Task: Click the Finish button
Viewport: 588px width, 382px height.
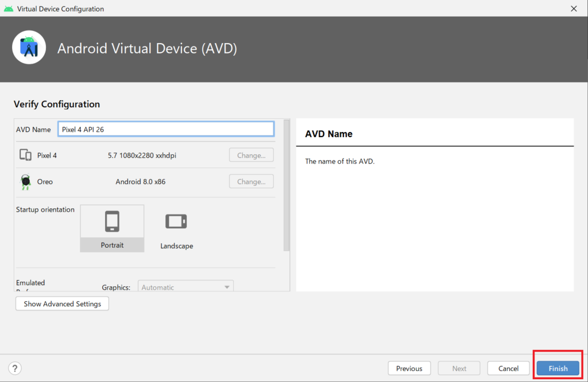Action: pos(558,368)
